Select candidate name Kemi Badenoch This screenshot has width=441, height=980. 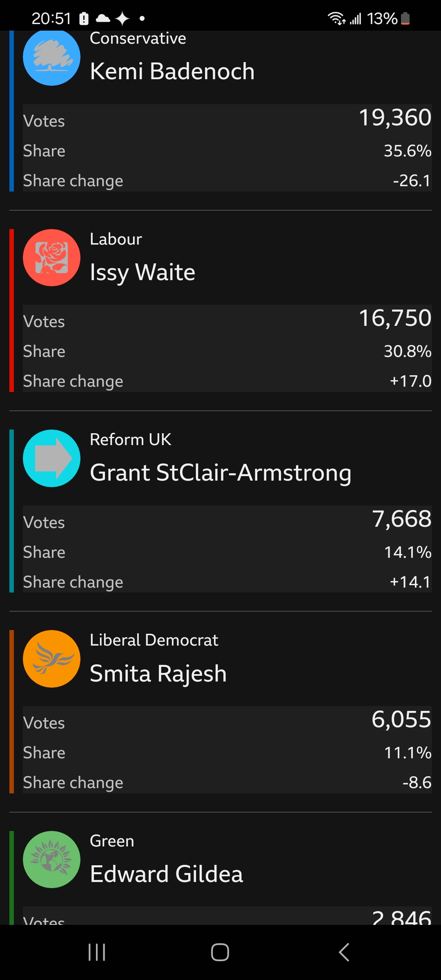click(x=172, y=71)
